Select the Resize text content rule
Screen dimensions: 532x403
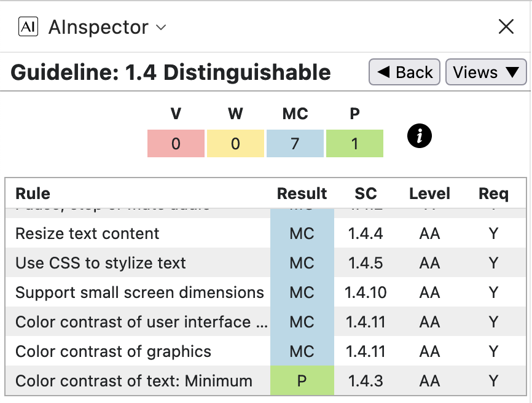pos(87,233)
